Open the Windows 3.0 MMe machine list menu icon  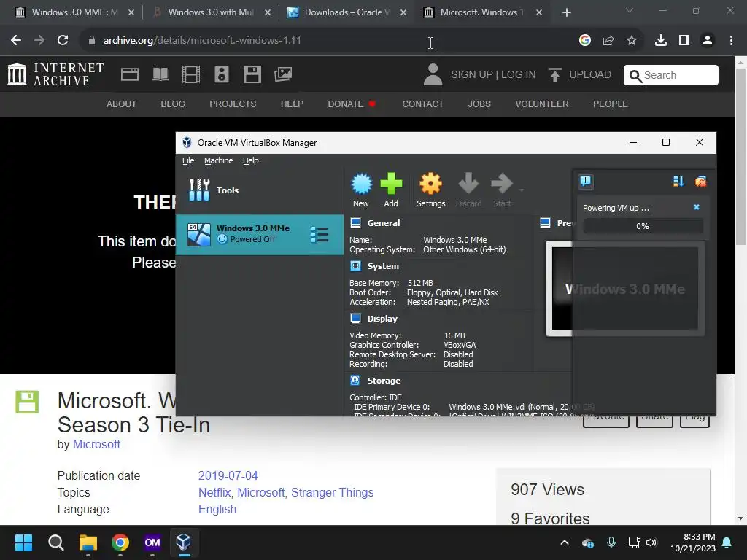[320, 234]
